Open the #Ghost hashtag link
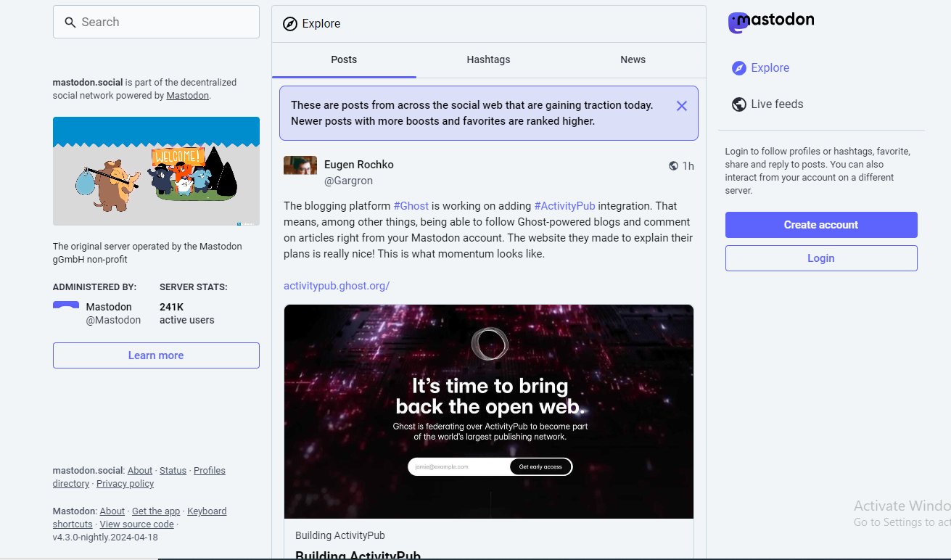The width and height of the screenshot is (951, 560). click(411, 206)
